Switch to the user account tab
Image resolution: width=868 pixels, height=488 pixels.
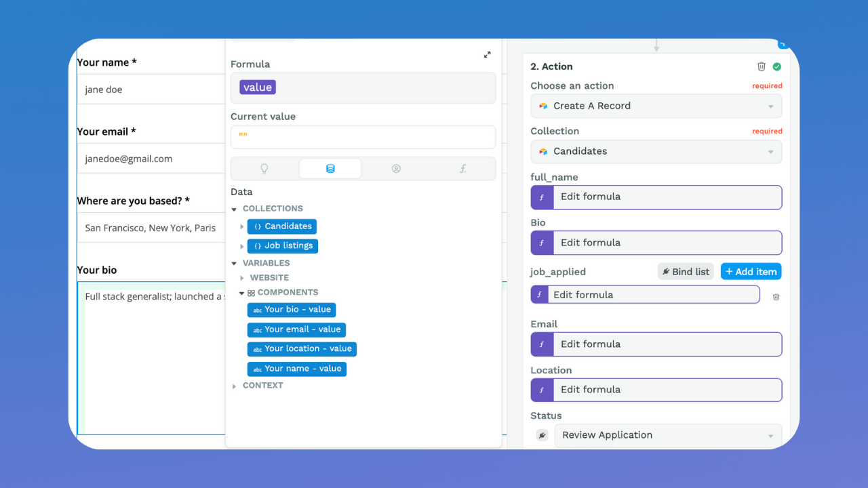click(396, 168)
